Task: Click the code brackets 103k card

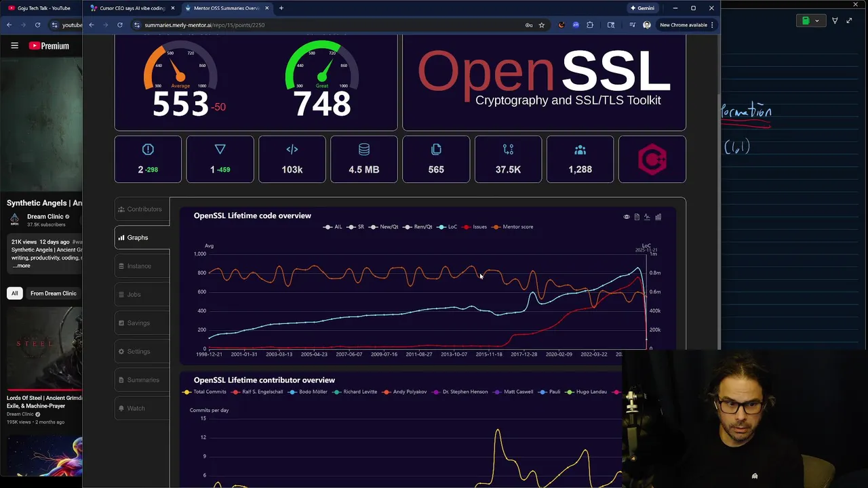Action: point(292,159)
